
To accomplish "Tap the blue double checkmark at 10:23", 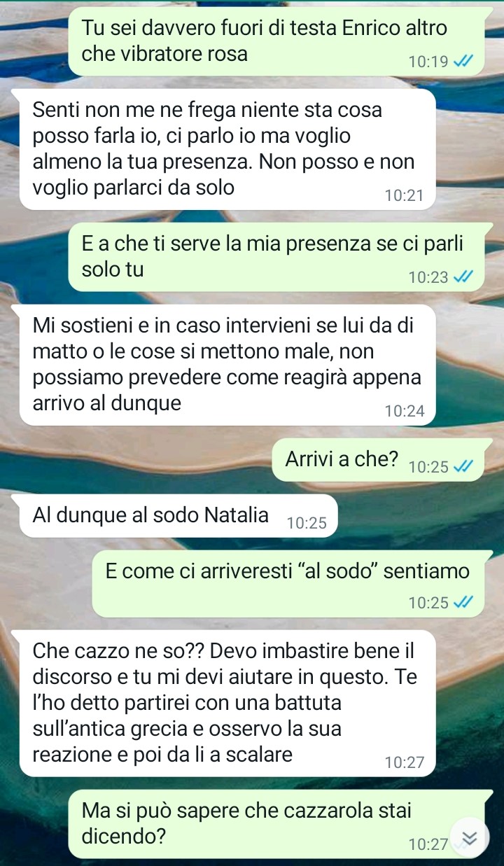I will (463, 278).
